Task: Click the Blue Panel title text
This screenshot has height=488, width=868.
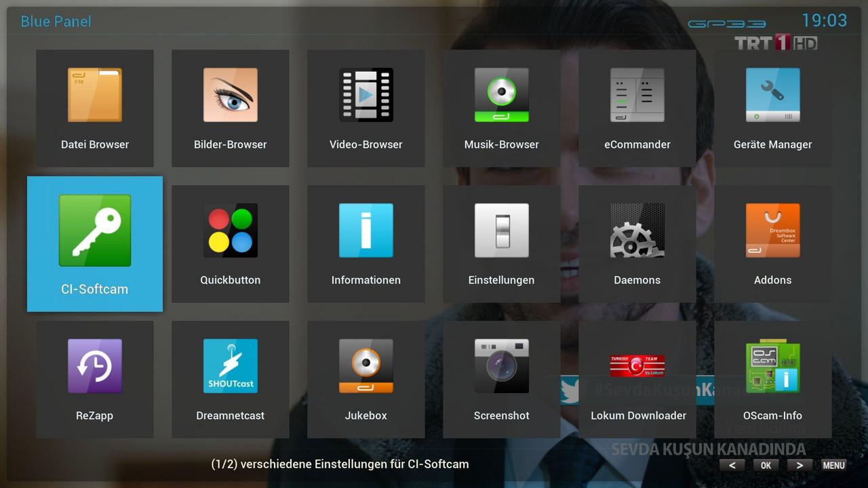Action: pyautogui.click(x=56, y=22)
